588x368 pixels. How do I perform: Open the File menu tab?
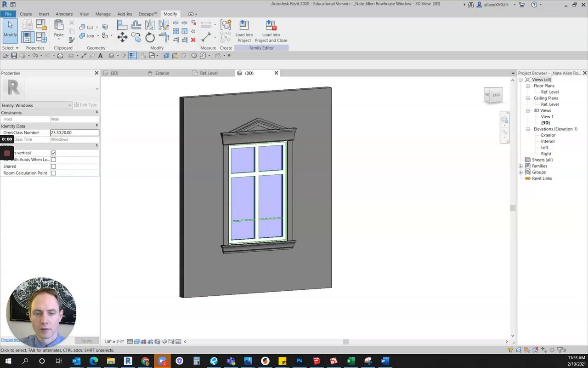pos(8,14)
